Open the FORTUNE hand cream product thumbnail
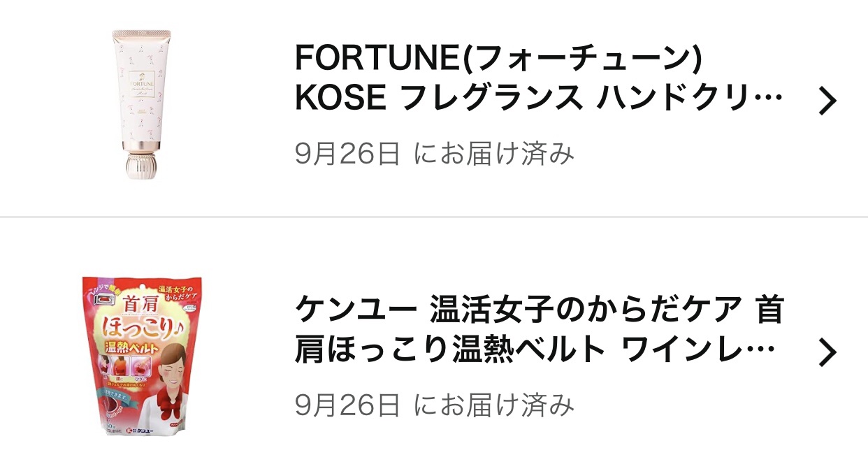 pos(141,103)
